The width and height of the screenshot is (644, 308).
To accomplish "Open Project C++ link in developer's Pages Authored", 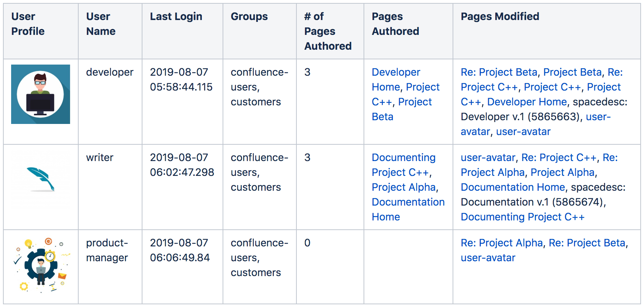I will click(x=405, y=94).
